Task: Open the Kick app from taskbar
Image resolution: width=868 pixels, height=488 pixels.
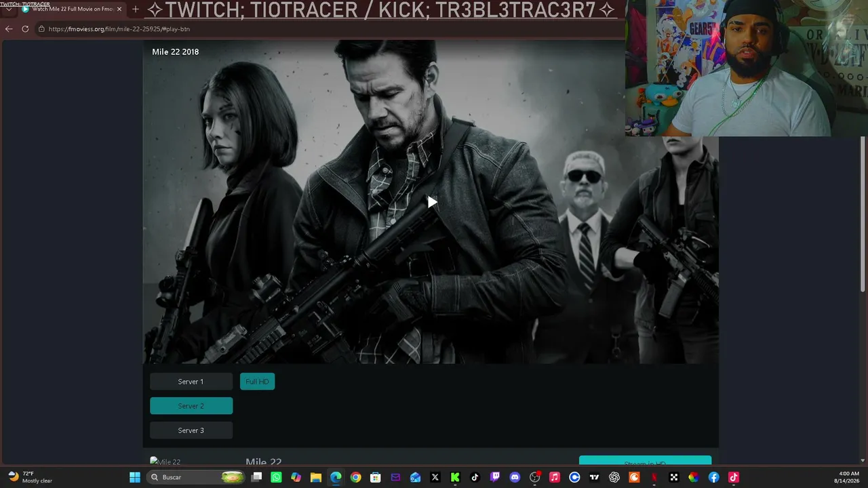Action: click(455, 477)
